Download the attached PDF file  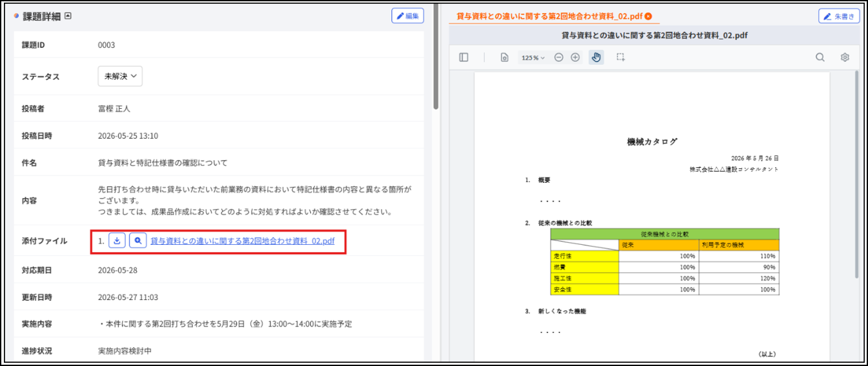tap(117, 240)
